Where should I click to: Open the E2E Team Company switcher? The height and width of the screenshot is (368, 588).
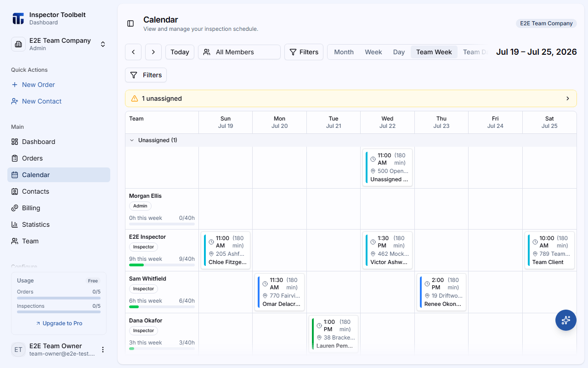59,44
